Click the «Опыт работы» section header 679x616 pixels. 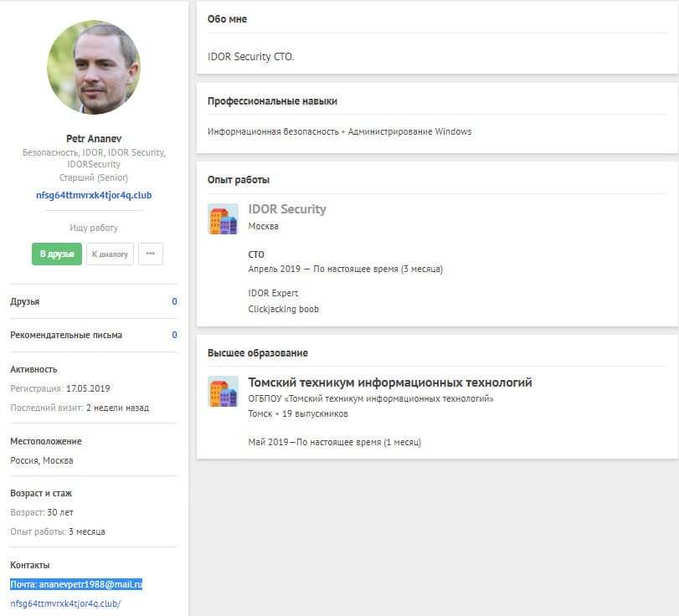tap(238, 180)
